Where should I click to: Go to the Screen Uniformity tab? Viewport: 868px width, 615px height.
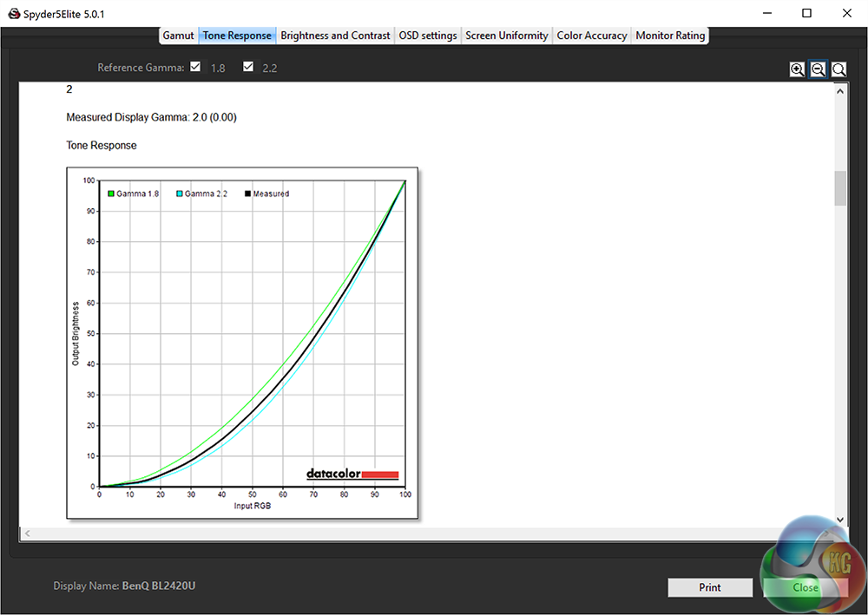tap(507, 36)
